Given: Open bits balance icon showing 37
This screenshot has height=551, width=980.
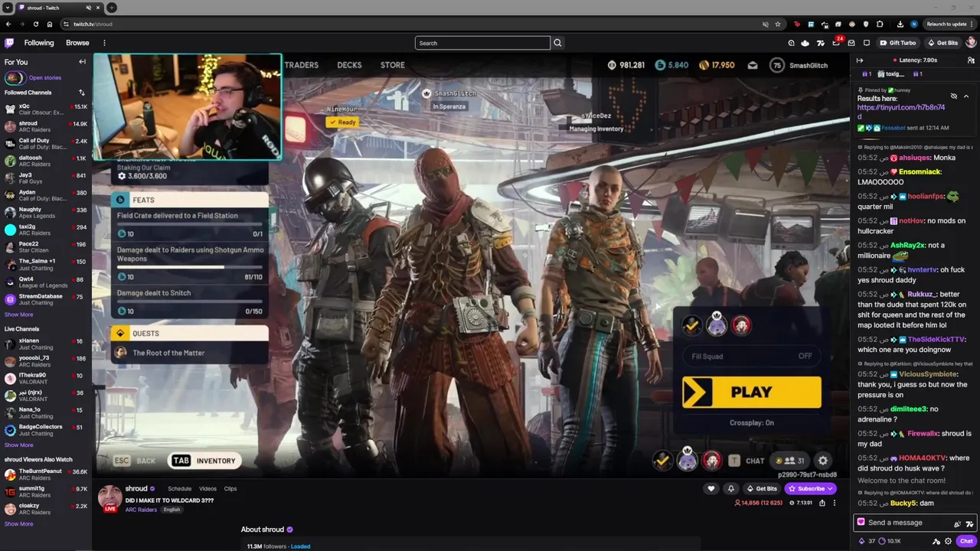Looking at the screenshot, I should point(867,541).
